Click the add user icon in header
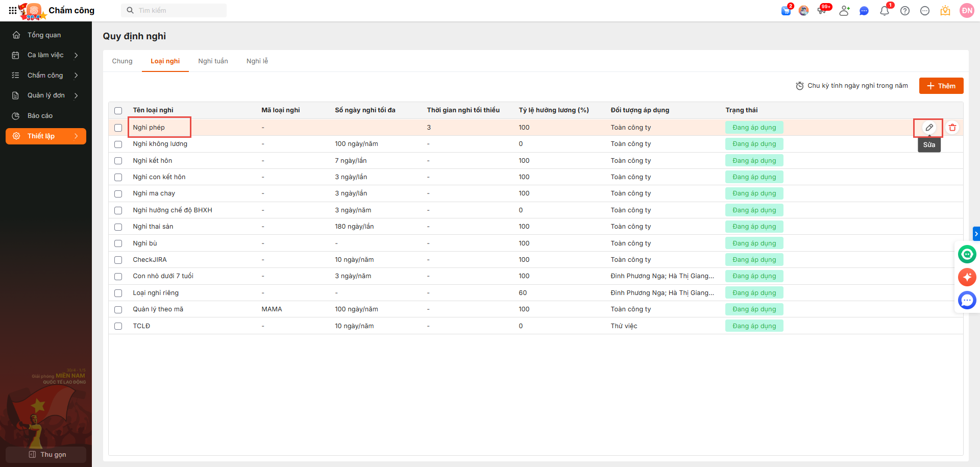 pos(844,11)
